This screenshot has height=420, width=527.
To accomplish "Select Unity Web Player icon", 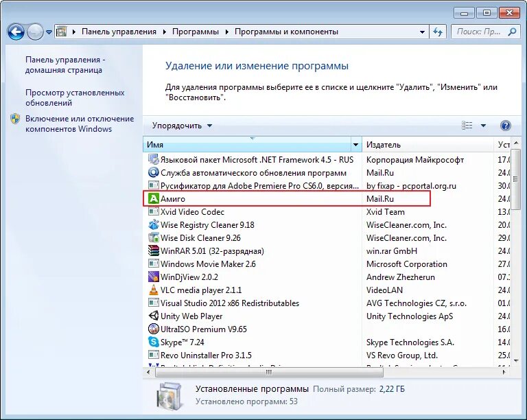I will coord(153,316).
